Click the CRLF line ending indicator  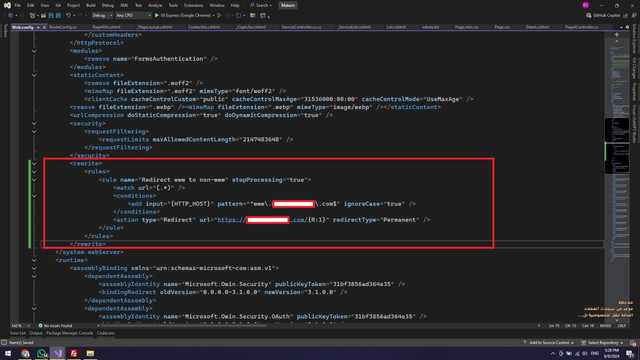(x=622, y=326)
